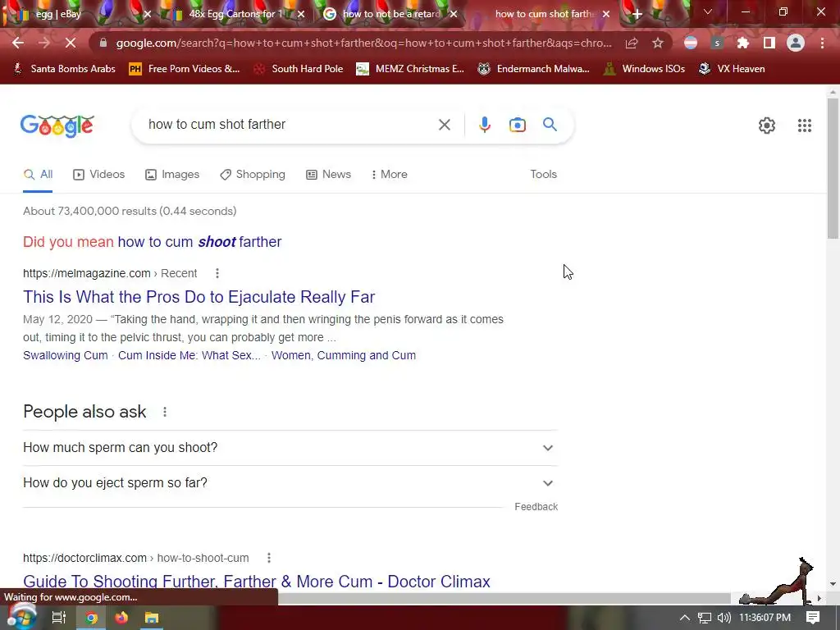Open the 'Windows ISOs' bookmark
Screen dimensions: 840x630
coord(645,69)
